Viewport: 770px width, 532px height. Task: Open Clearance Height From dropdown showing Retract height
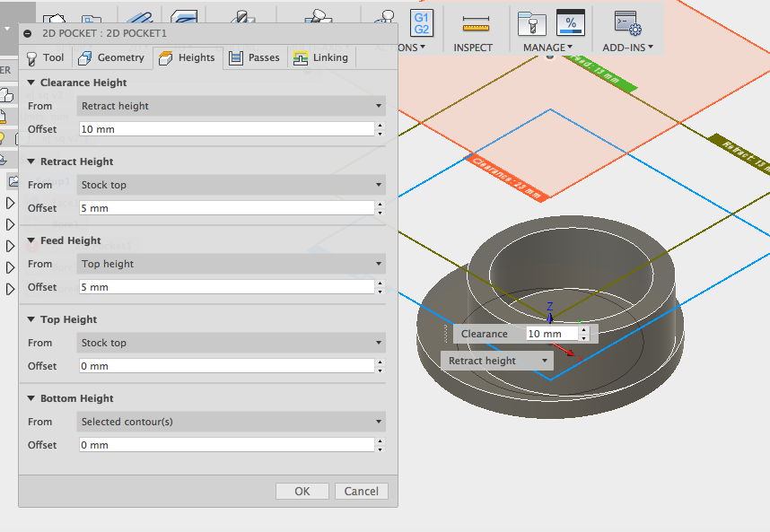[x=231, y=106]
